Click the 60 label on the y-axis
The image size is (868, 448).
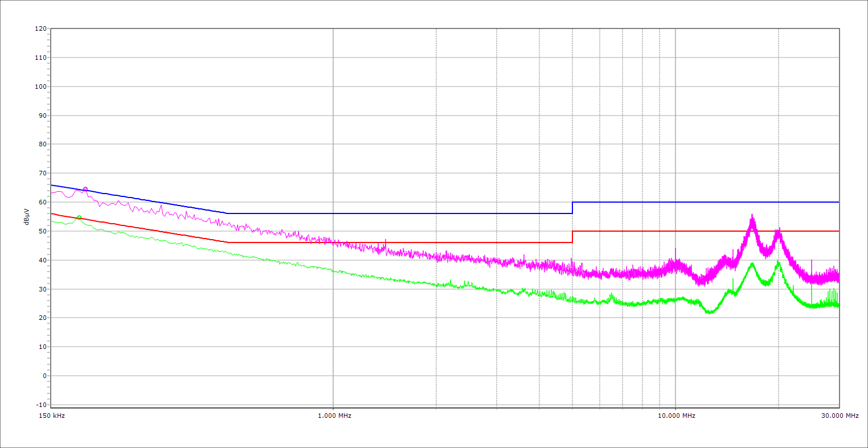click(x=42, y=202)
